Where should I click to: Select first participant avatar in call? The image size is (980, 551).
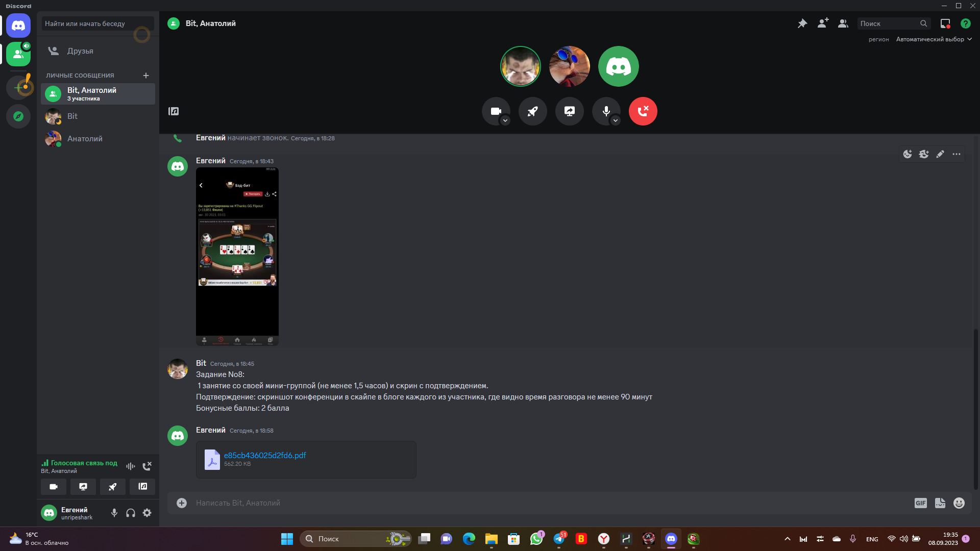[521, 66]
